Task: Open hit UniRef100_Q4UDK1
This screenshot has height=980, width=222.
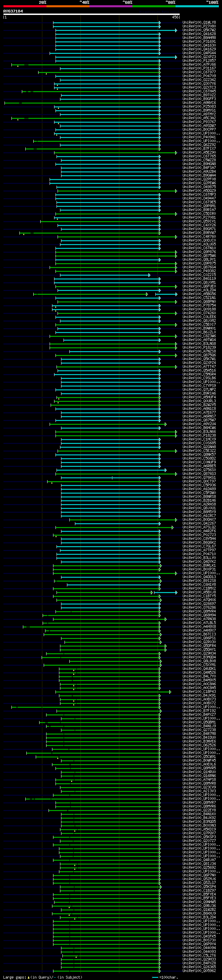Action: coord(199,669)
